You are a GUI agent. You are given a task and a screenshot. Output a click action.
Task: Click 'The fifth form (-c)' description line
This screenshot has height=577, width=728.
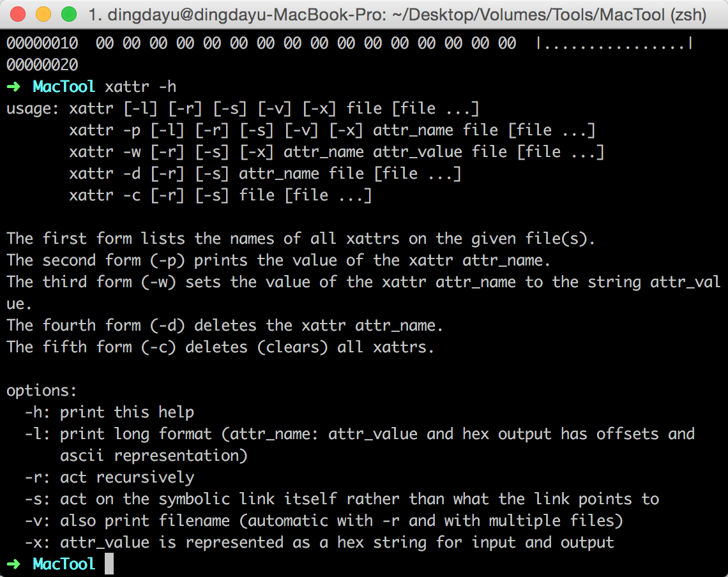pos(220,347)
